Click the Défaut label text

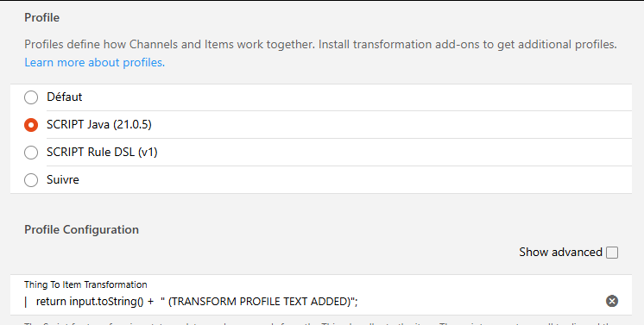click(65, 97)
